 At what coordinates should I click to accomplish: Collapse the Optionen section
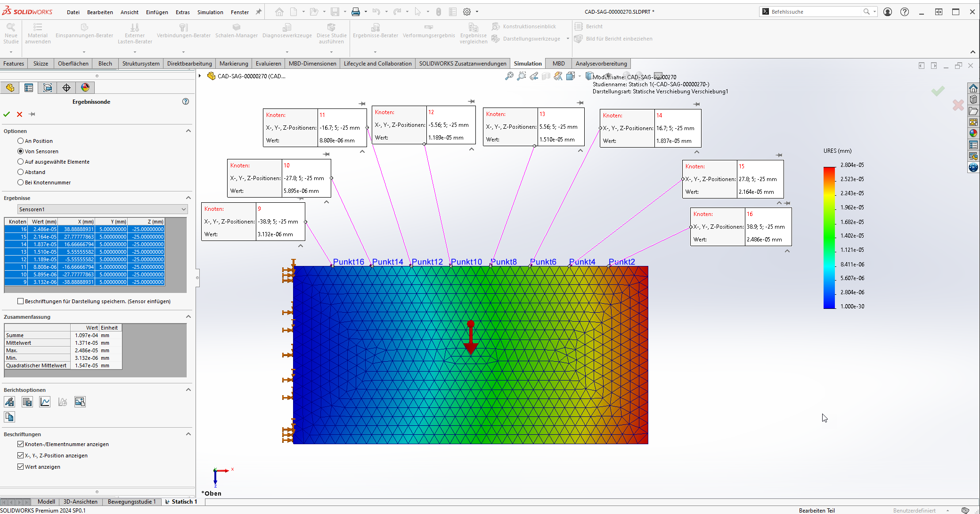coord(188,131)
